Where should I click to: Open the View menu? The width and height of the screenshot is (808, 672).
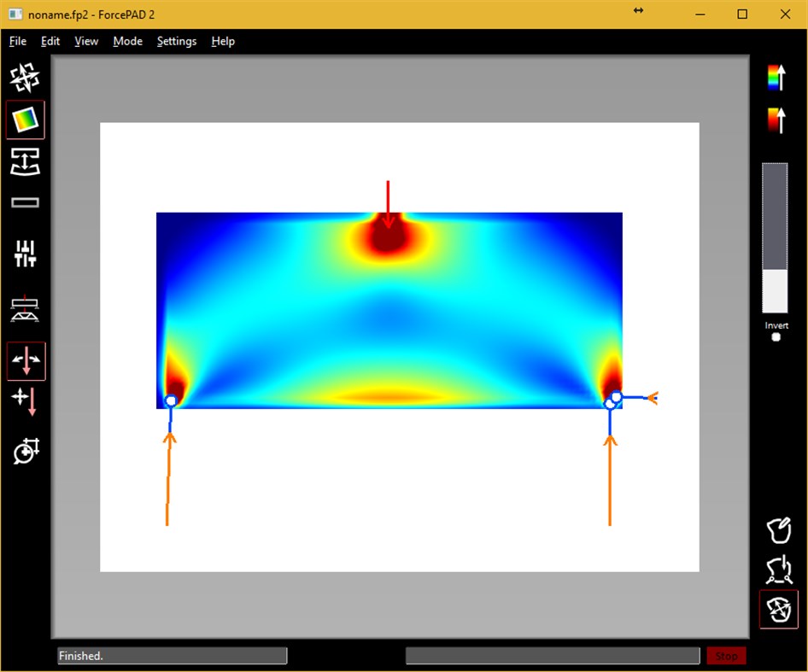tap(85, 41)
